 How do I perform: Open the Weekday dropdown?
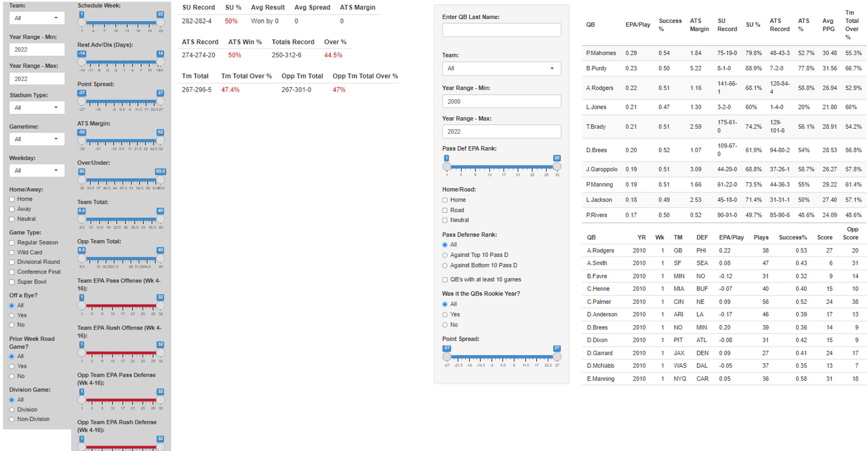point(36,170)
